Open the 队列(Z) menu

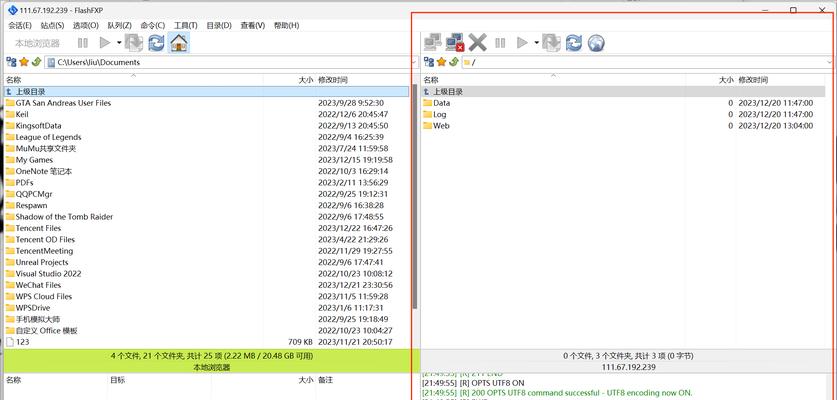click(119, 25)
